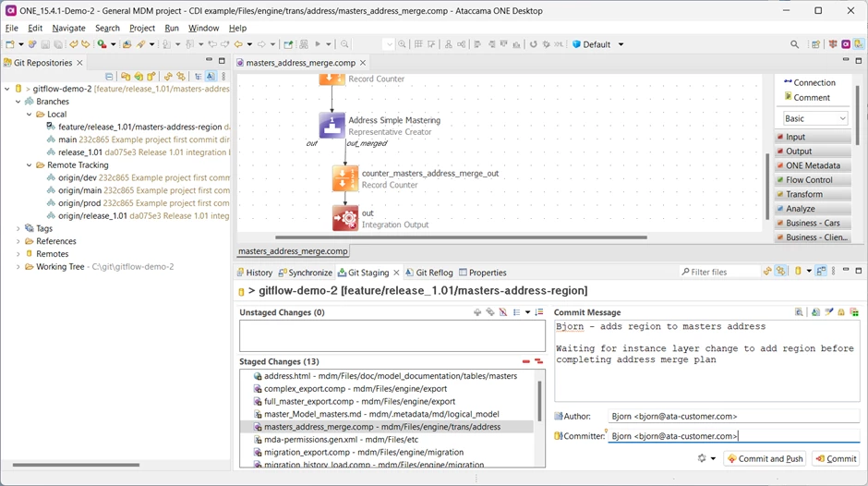Open the Flow Control palette drawer

[814, 180]
